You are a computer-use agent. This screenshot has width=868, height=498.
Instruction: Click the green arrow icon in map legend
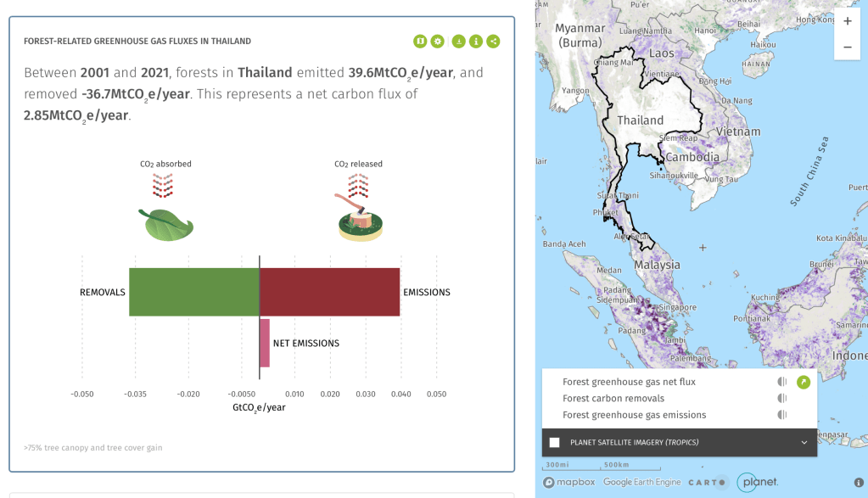tap(804, 382)
